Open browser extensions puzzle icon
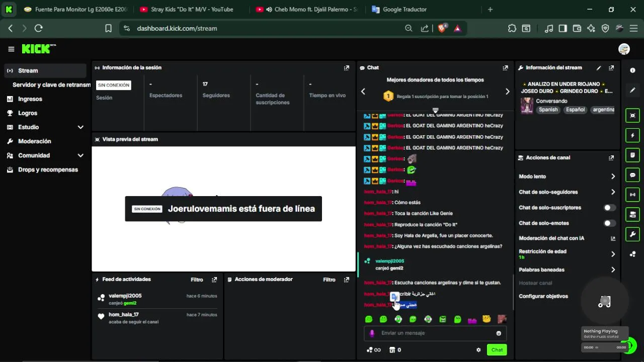 [x=512, y=29]
